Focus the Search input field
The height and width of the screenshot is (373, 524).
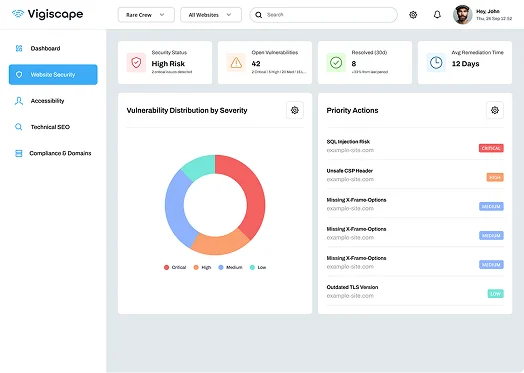(323, 15)
